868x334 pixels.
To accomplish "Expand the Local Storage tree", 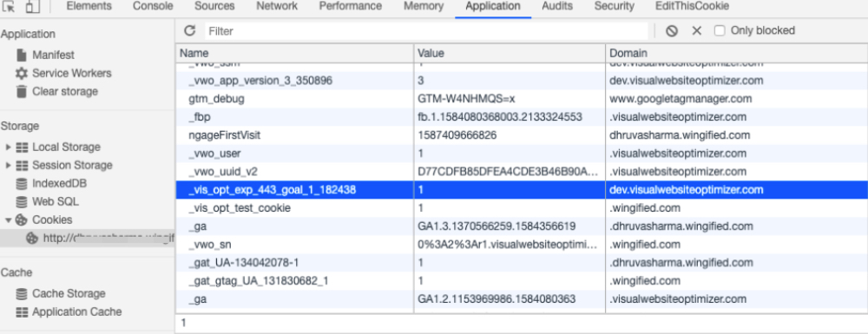I will (x=8, y=147).
